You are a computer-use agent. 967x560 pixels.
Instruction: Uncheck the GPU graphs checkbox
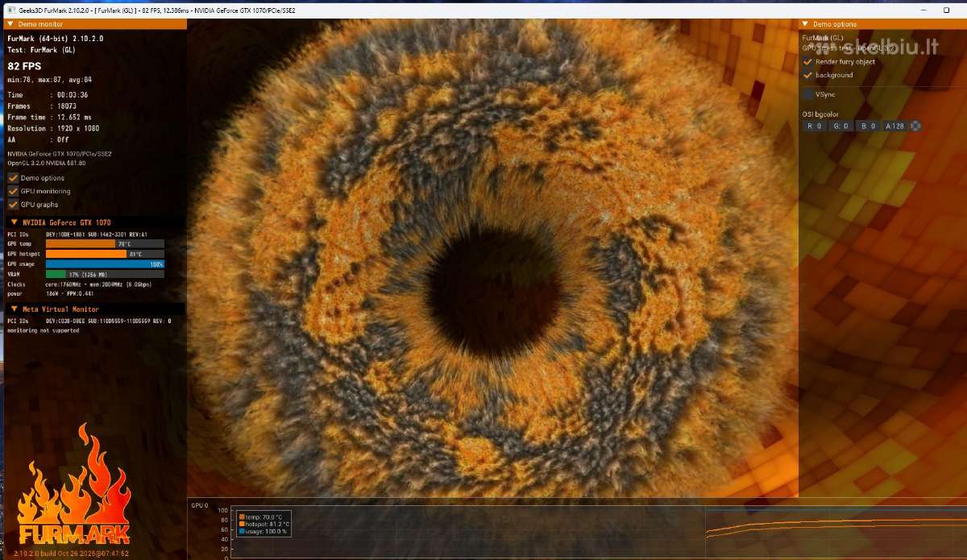[13, 205]
